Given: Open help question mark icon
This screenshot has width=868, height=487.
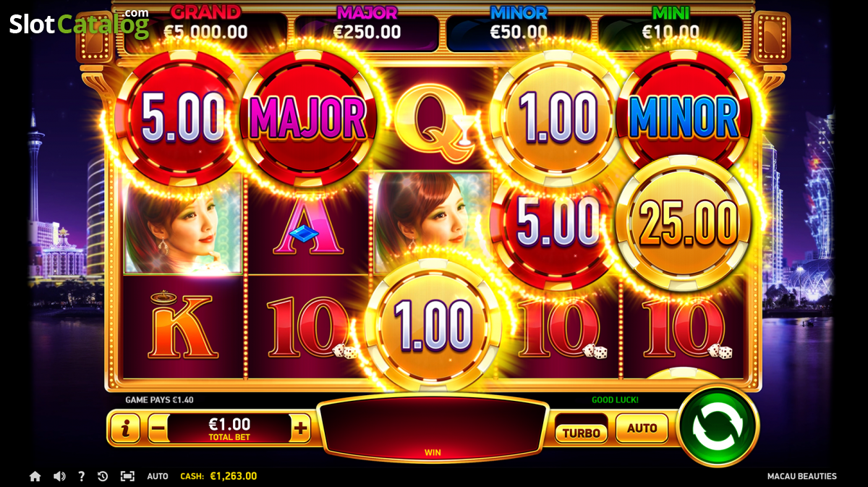Looking at the screenshot, I should click(x=81, y=476).
